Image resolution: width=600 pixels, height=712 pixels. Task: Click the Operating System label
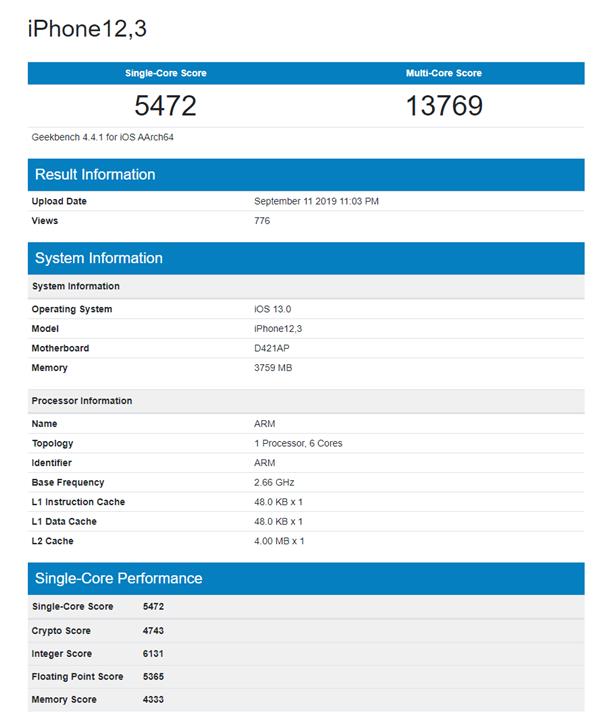pos(72,309)
